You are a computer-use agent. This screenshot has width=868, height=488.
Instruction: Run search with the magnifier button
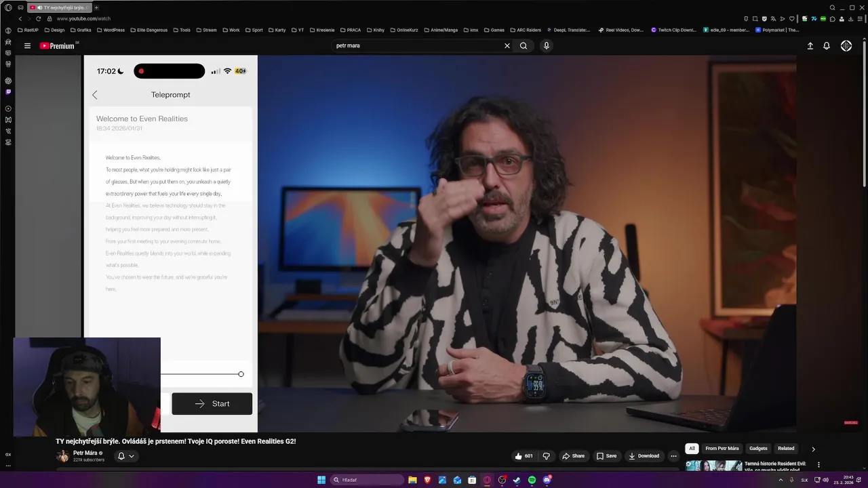click(524, 46)
